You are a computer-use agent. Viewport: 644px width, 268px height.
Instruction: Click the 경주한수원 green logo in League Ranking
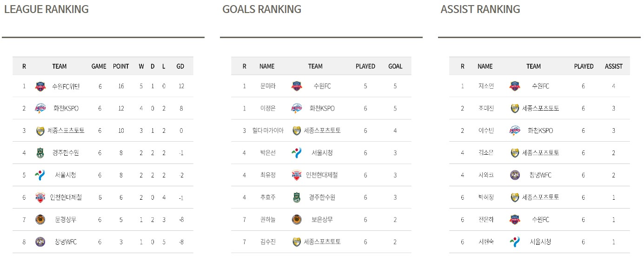tap(40, 153)
